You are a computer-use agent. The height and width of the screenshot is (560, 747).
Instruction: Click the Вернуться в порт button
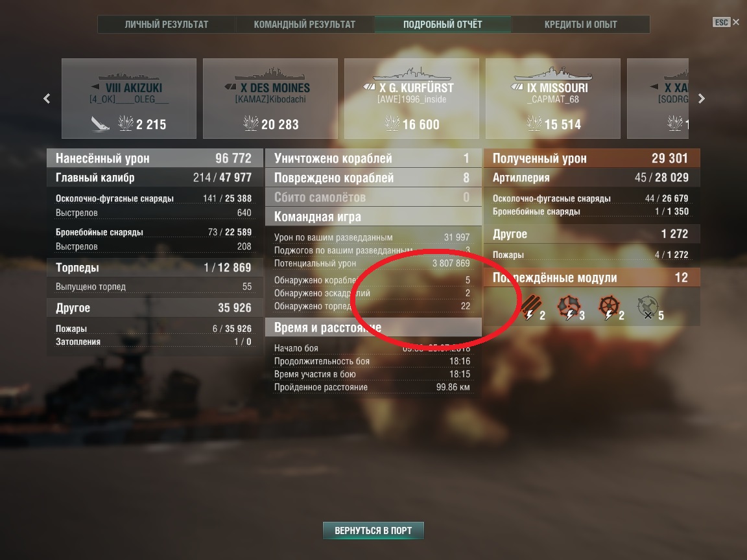pyautogui.click(x=373, y=530)
